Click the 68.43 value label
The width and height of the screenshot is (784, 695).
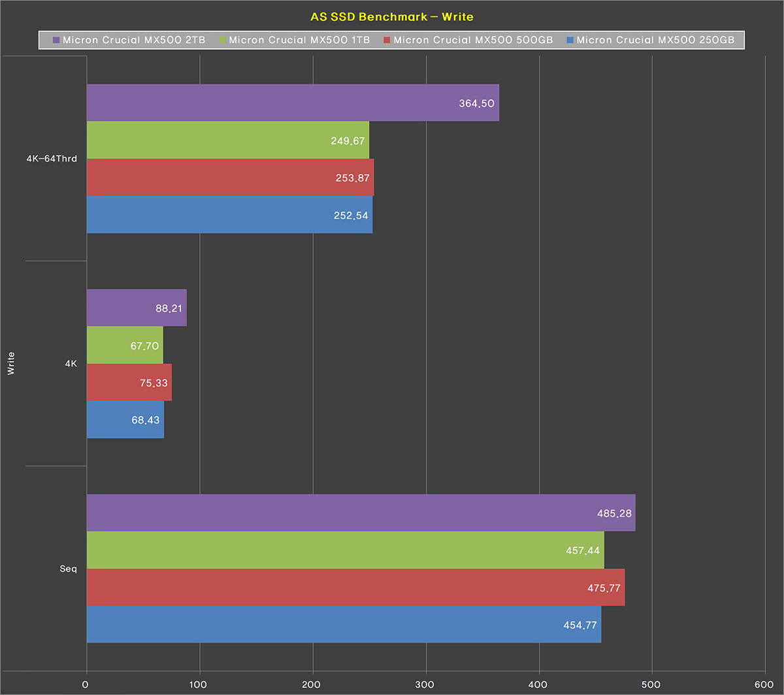pyautogui.click(x=146, y=420)
